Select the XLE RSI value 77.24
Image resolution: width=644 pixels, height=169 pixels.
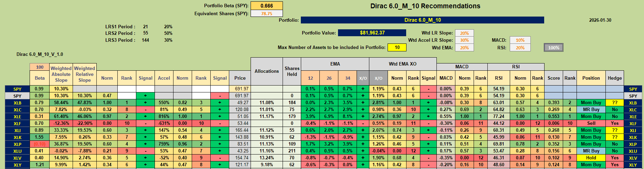pos(499,116)
